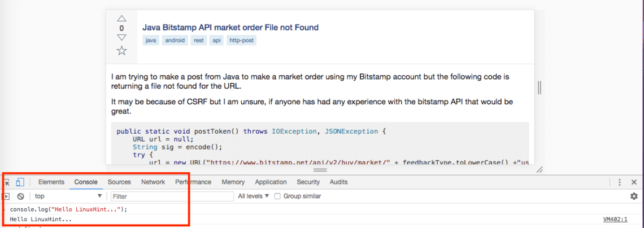Open DevTools three-dot customize menu
Image resolution: width=644 pixels, height=228 pixels.
(620, 182)
